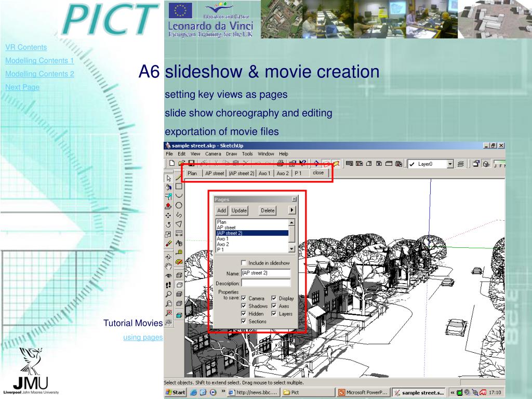Image resolution: width=532 pixels, height=399 pixels.
Task: Select the Orbit camera tool
Action: click(169, 257)
